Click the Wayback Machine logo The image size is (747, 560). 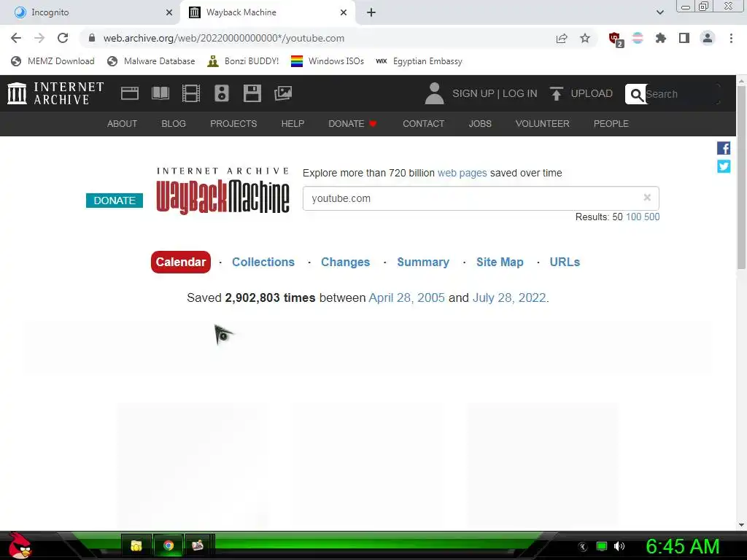[x=222, y=190]
